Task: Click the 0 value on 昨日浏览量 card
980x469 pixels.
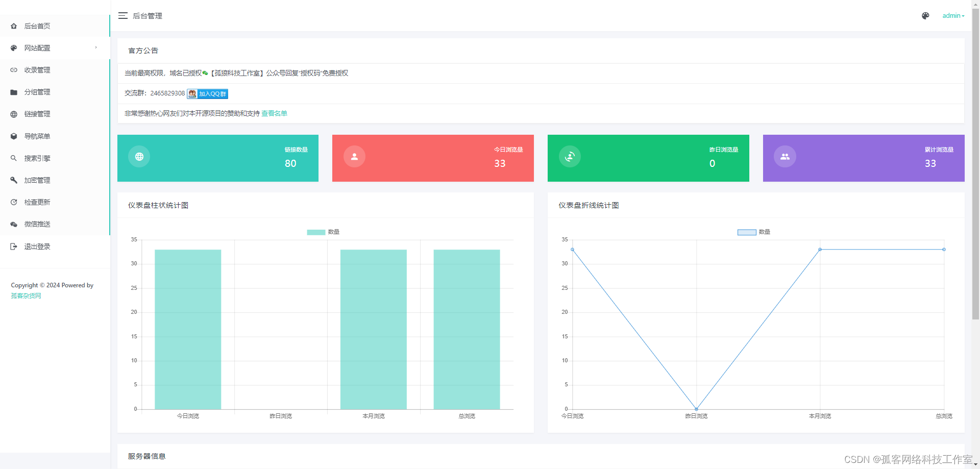Action: (x=712, y=163)
